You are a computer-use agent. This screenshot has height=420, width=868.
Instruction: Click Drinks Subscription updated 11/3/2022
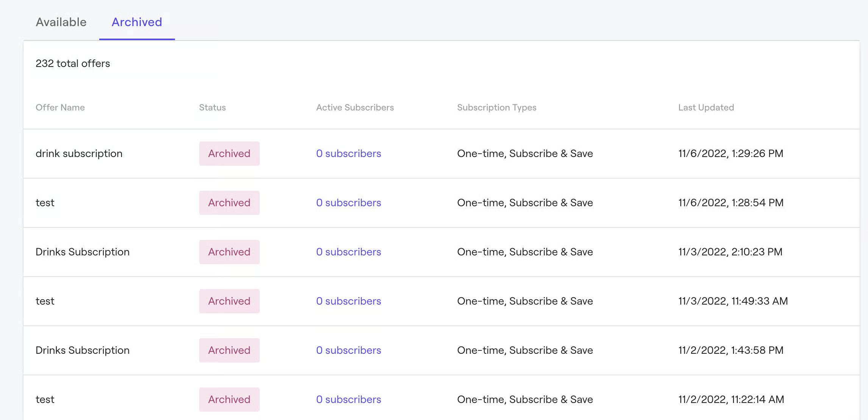(x=83, y=252)
